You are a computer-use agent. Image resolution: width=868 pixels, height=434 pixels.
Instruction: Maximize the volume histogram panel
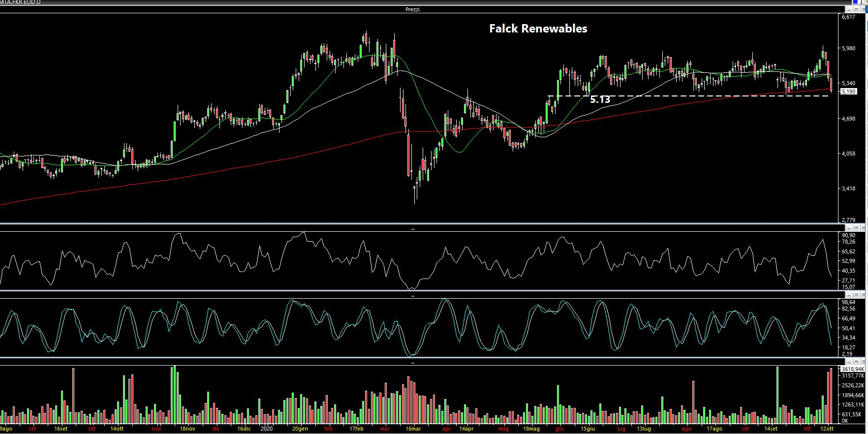(856, 362)
